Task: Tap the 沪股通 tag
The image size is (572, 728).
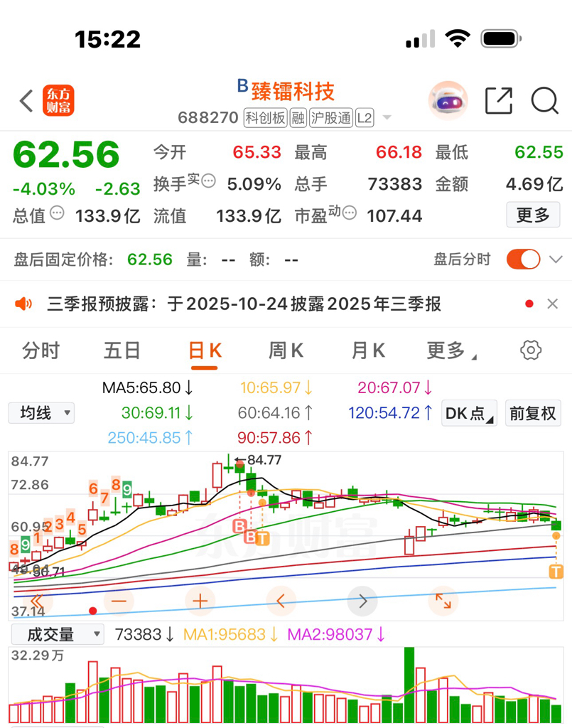Action: pos(331,117)
